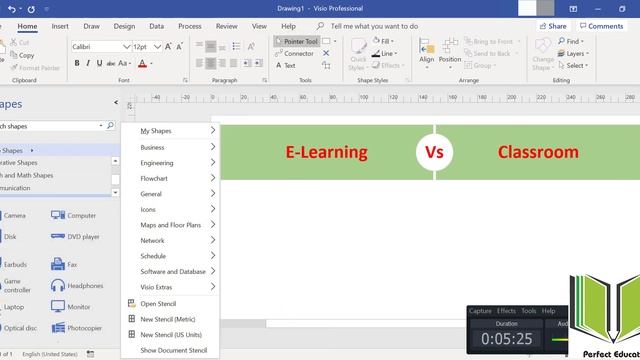640x360 pixels.
Task: Open the View ribbon tab
Action: (x=259, y=26)
